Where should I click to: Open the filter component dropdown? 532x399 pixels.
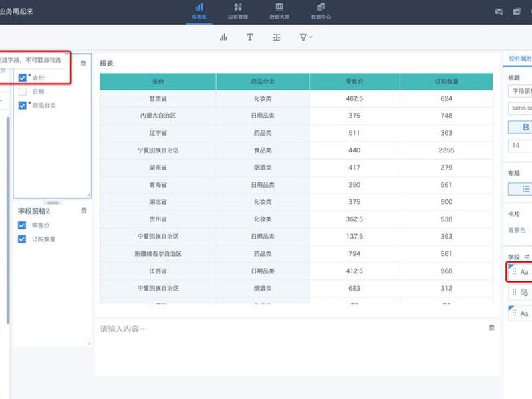coord(305,37)
